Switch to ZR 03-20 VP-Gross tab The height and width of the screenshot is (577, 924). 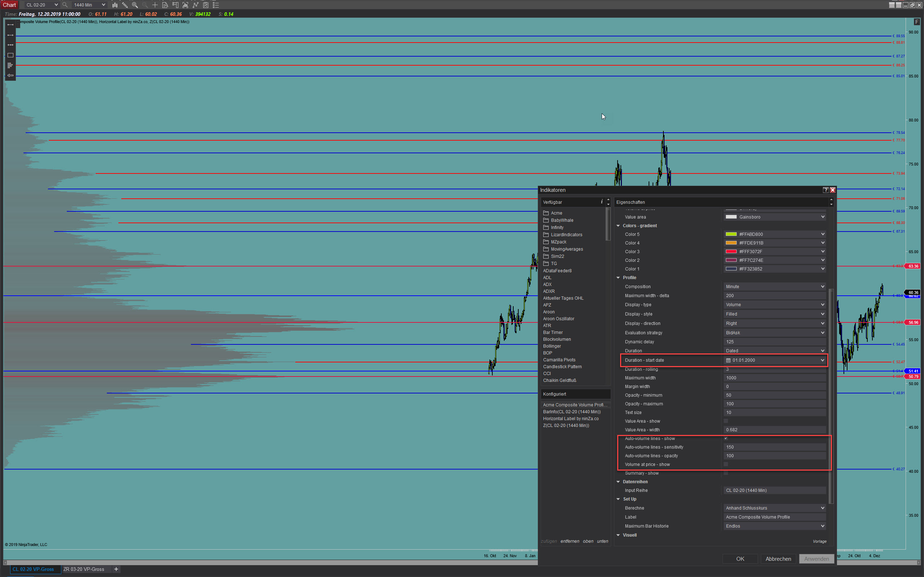[84, 569]
